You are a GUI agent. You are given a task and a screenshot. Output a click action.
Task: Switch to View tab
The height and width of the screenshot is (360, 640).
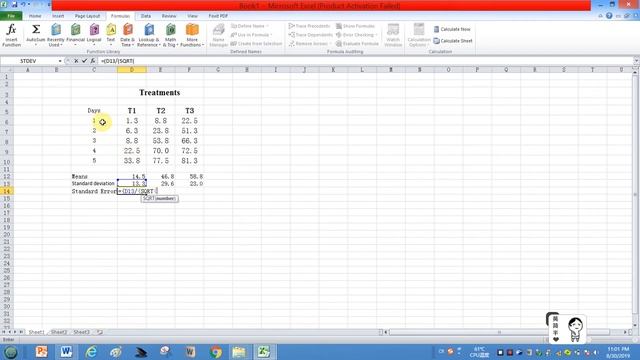click(x=192, y=16)
